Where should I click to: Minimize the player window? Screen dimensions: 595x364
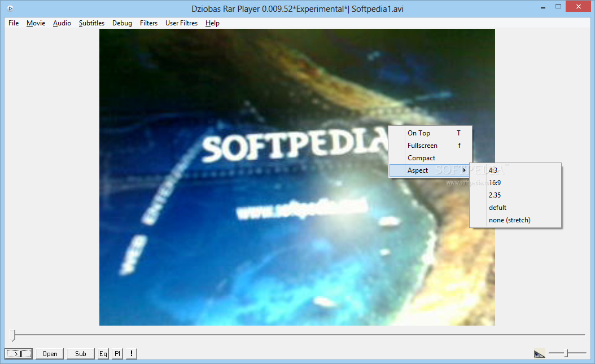(x=543, y=7)
